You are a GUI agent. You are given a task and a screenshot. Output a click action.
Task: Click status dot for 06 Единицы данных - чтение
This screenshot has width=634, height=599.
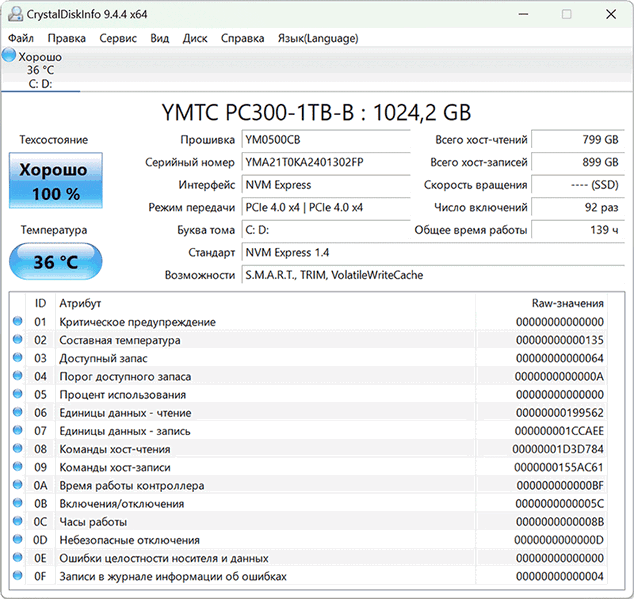tap(17, 412)
